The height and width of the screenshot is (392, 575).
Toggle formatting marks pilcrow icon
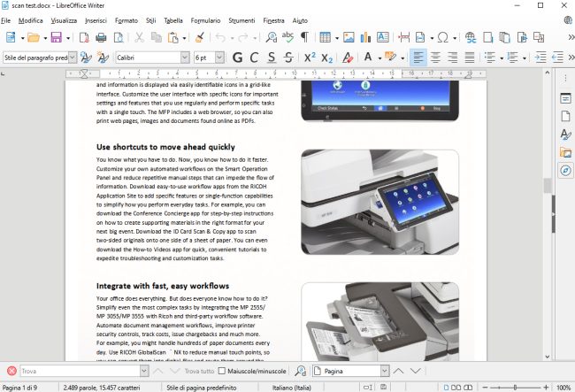coord(304,37)
